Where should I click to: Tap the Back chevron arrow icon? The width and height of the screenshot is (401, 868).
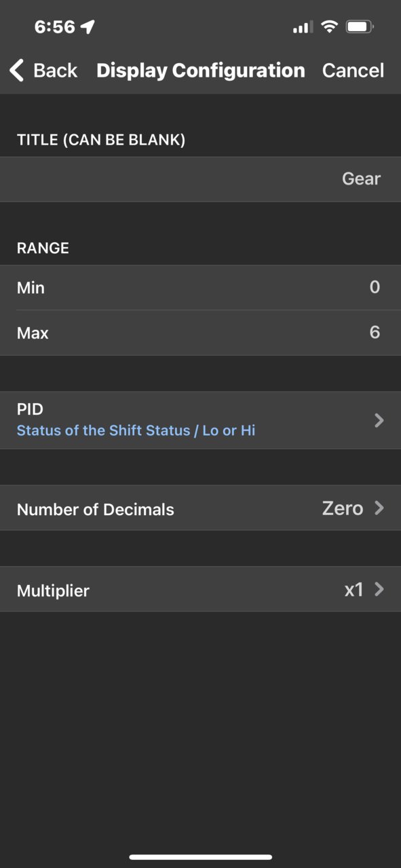click(x=17, y=70)
